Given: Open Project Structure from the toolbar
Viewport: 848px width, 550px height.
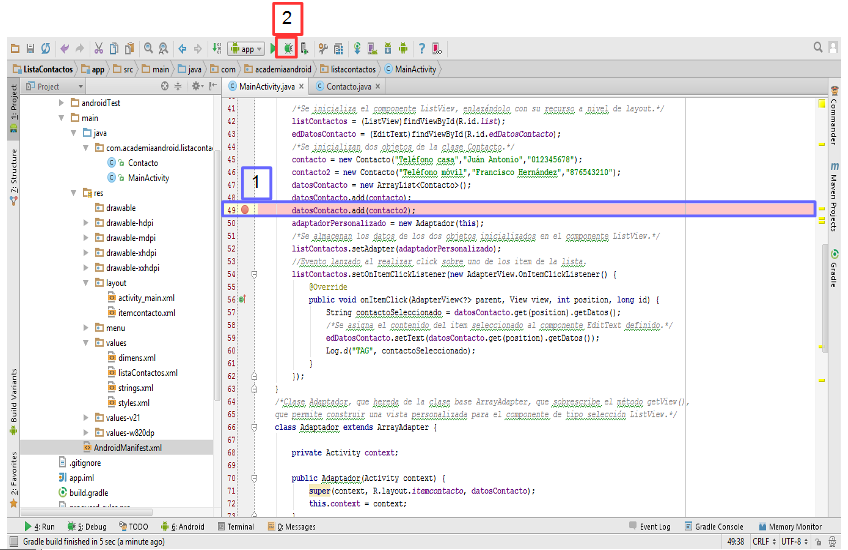Looking at the screenshot, I should pos(323,49).
